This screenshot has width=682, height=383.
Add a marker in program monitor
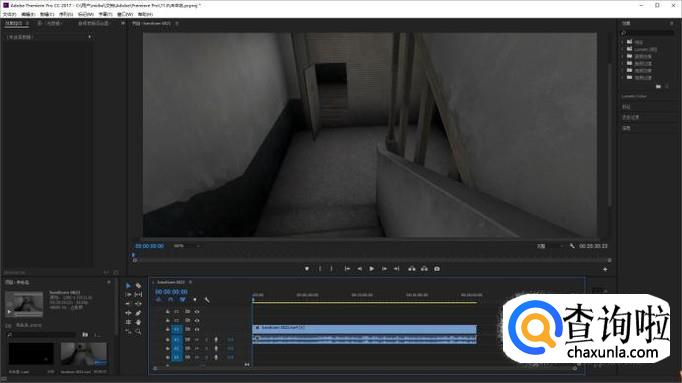coord(307,269)
